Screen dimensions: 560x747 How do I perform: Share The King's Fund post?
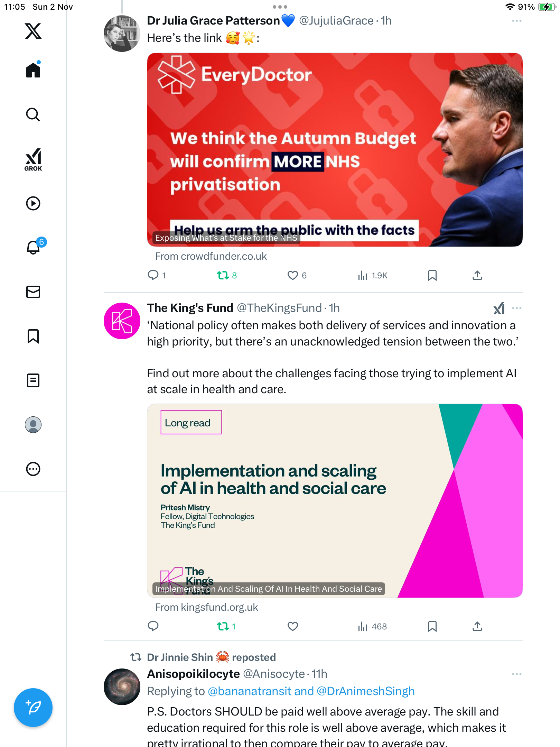477,626
